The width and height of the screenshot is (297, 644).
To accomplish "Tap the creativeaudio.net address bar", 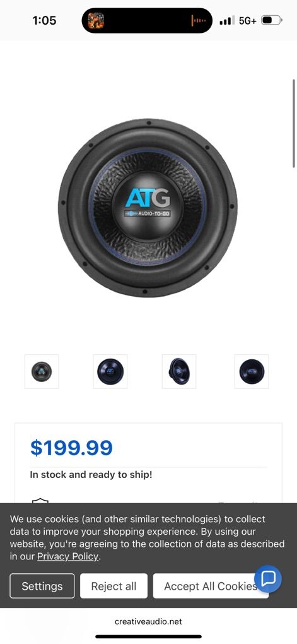I will [x=148, y=621].
